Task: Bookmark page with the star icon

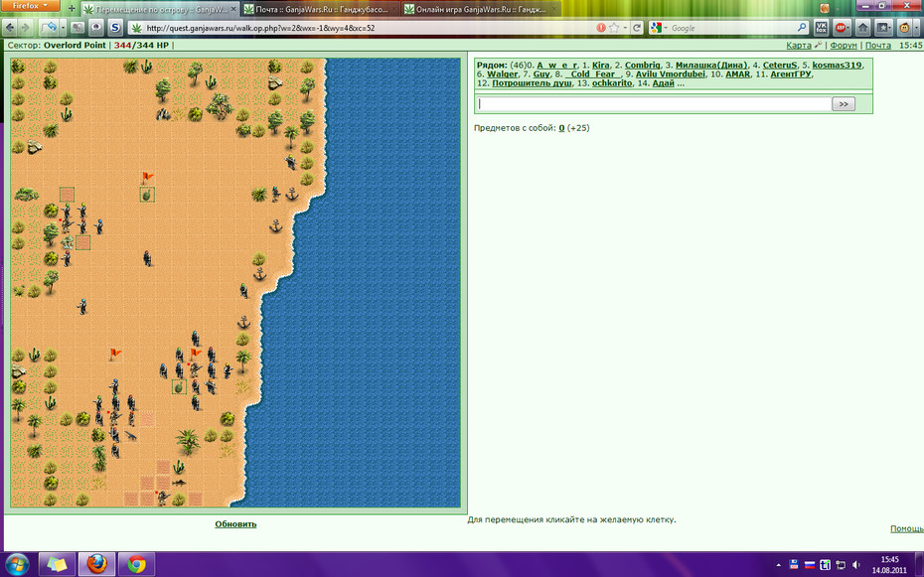Action: point(614,27)
